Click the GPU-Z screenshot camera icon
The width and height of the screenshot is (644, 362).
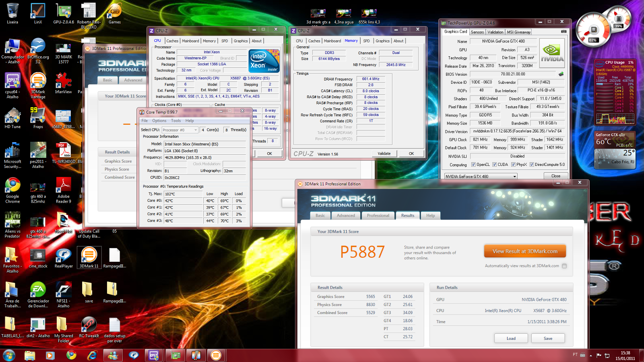pyautogui.click(x=563, y=31)
